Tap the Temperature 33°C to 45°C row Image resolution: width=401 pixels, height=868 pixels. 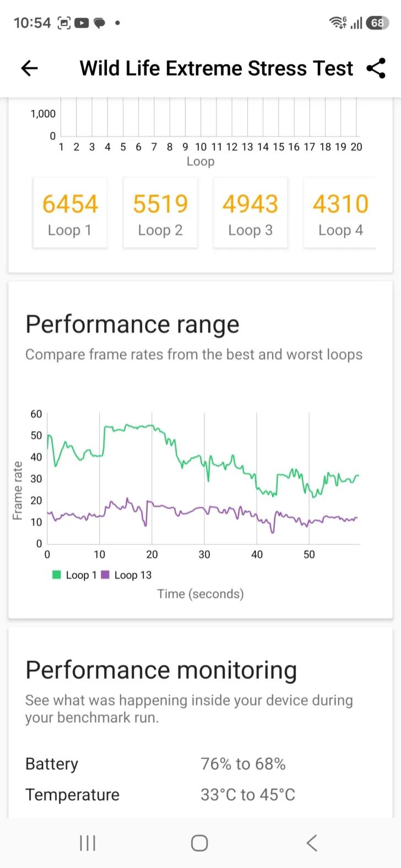160,795
